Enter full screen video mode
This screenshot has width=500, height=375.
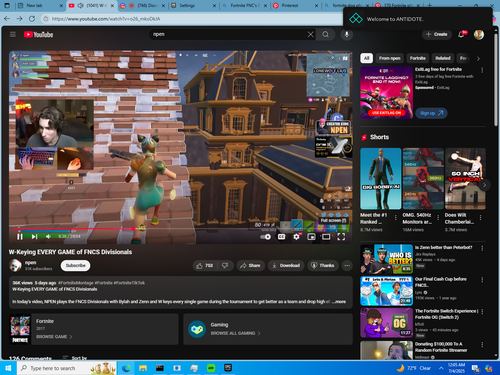[341, 237]
